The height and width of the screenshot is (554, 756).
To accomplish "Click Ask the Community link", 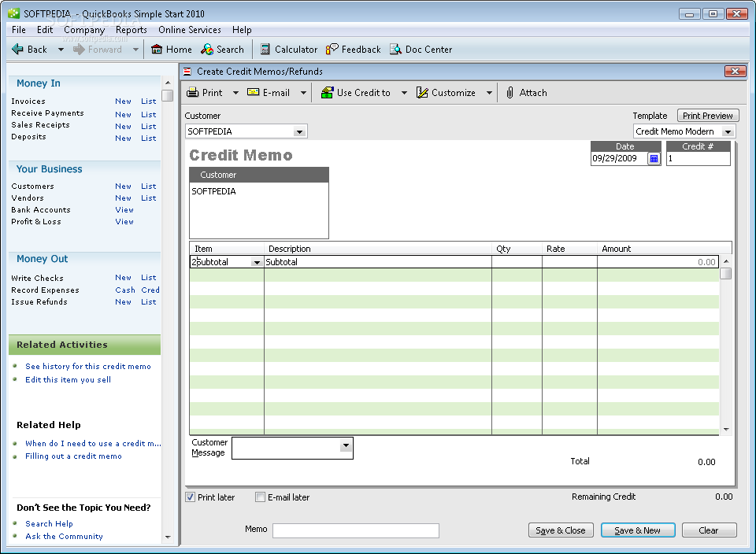I will [x=64, y=536].
